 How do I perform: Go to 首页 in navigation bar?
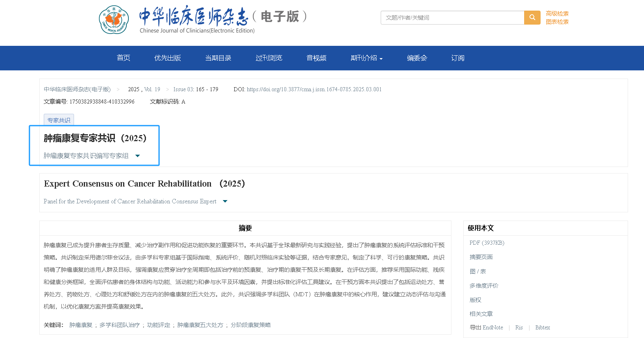click(123, 58)
